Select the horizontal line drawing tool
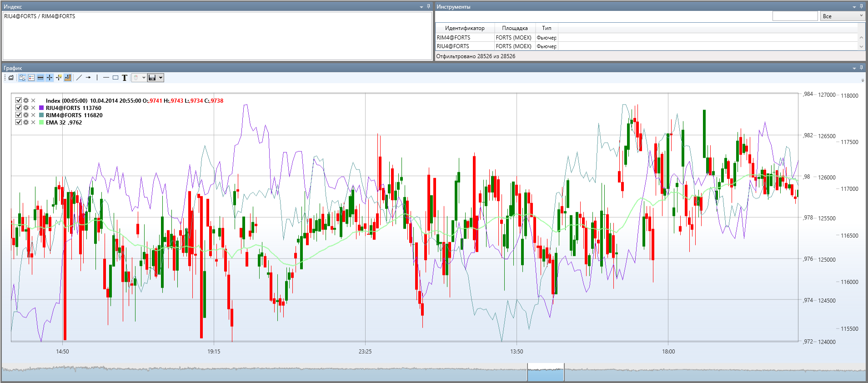The image size is (868, 383). (x=106, y=78)
